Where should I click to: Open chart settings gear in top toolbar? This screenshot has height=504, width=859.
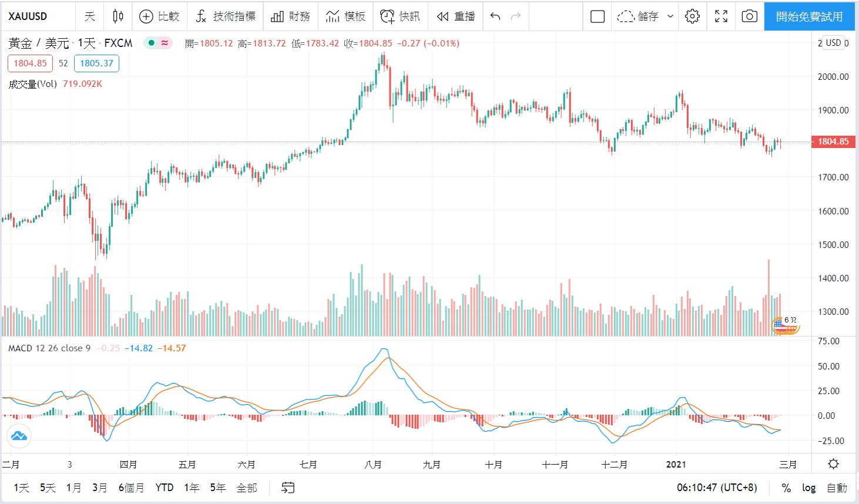coord(693,16)
